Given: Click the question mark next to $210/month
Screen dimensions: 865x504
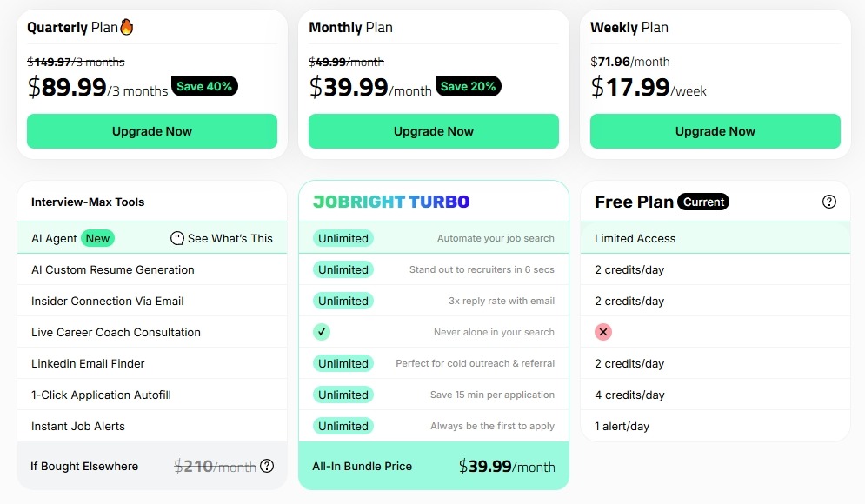Looking at the screenshot, I should 267,466.
